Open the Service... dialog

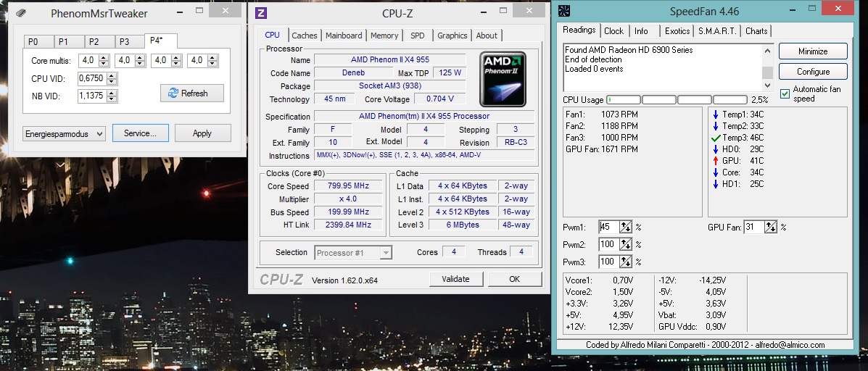(140, 133)
